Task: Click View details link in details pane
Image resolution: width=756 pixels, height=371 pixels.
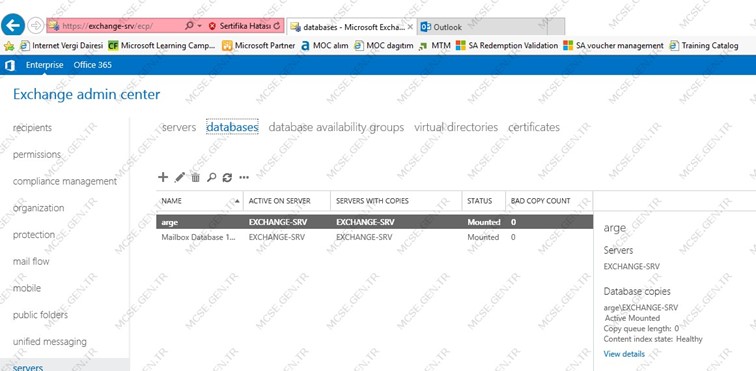Action: point(624,354)
